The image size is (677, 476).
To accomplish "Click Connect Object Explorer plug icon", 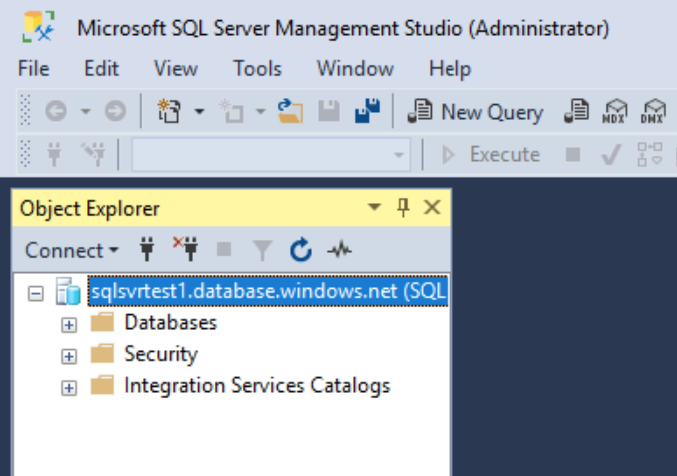I will pos(147,249).
